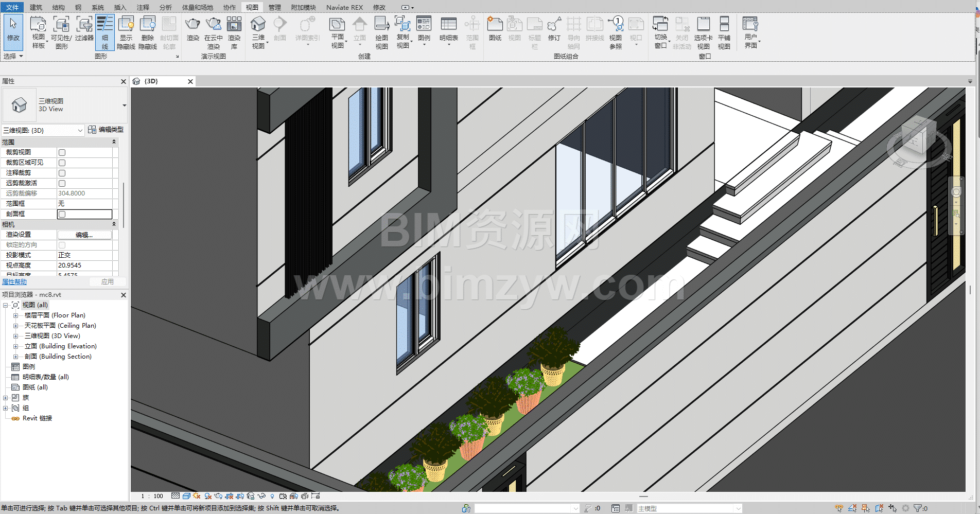Open the Render Gallery (渲染库)

pos(234,32)
